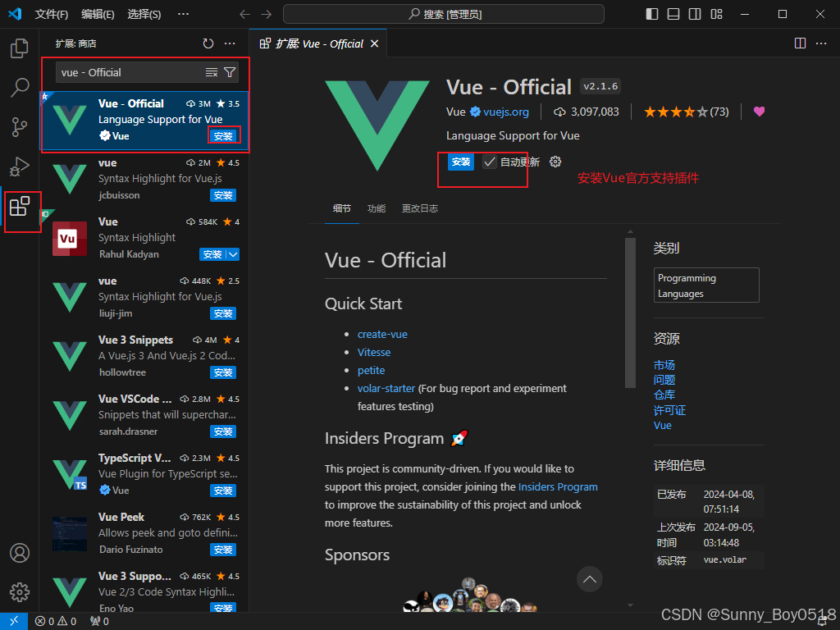
Task: Install Vue - Official from details page
Action: tap(461, 162)
